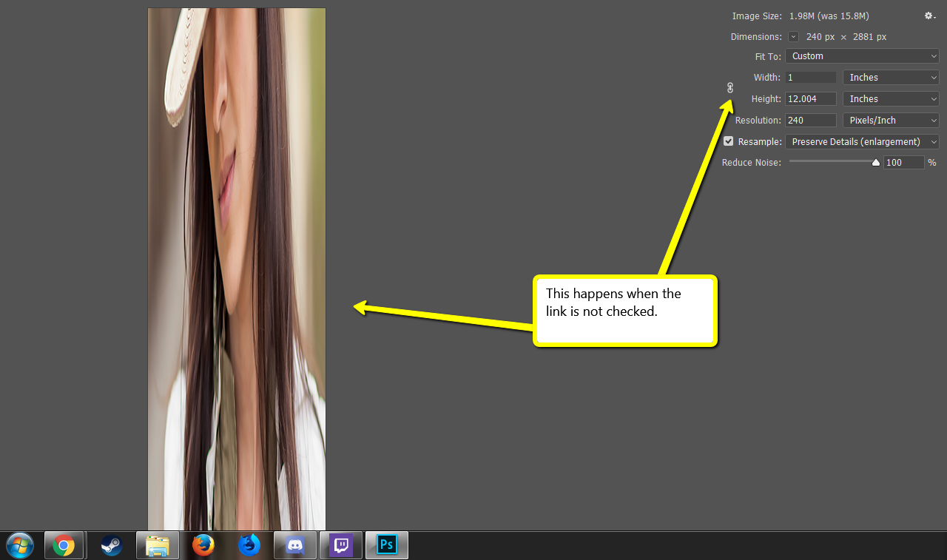The image size is (947, 560).
Task: Switch to Photoshop in the taskbar
Action: tap(386, 546)
